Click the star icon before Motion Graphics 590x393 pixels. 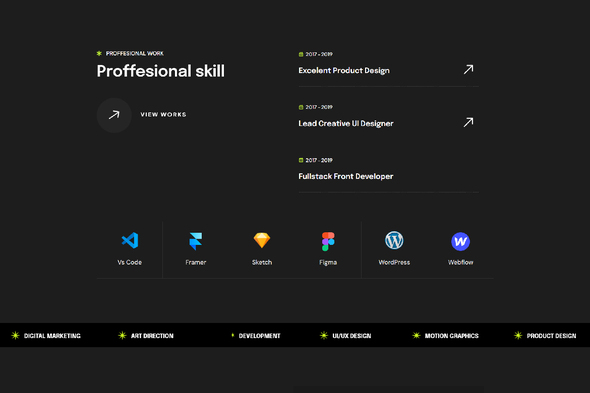pyautogui.click(x=416, y=335)
